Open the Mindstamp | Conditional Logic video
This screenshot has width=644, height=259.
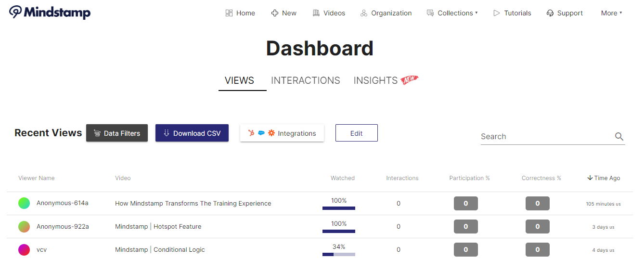(x=160, y=249)
